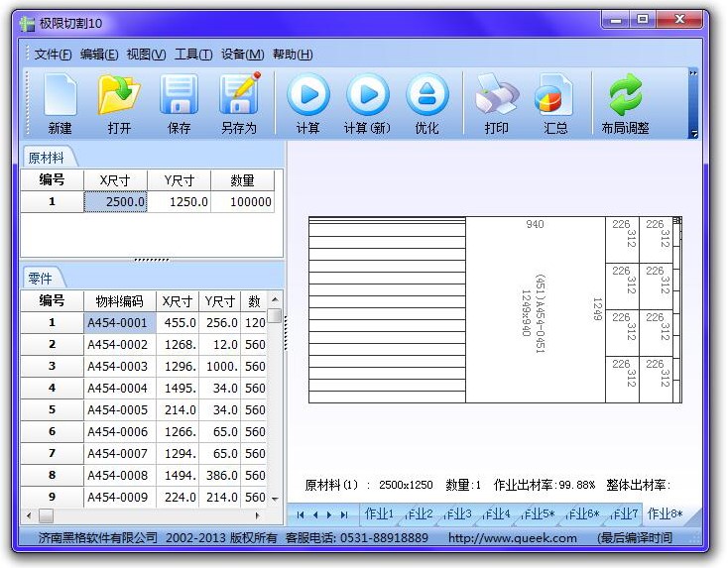Select row number 4 in parts table
The width and height of the screenshot is (728, 568).
click(x=52, y=388)
